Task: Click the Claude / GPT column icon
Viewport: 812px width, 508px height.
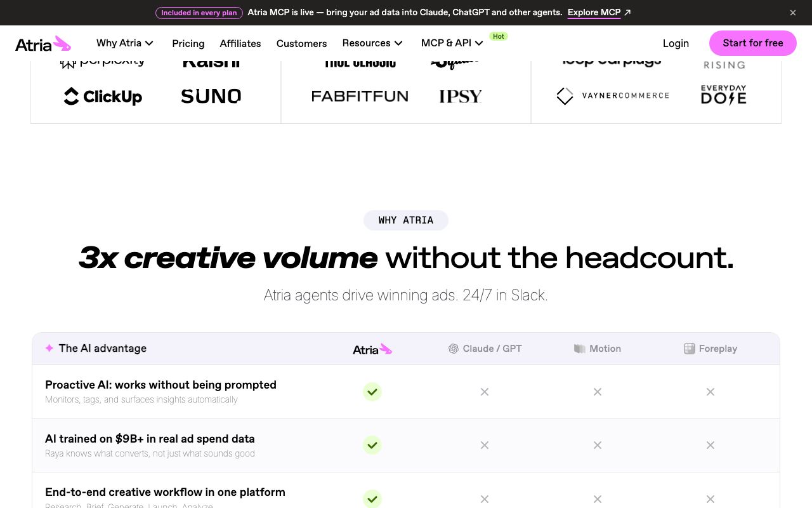Action: coord(454,349)
